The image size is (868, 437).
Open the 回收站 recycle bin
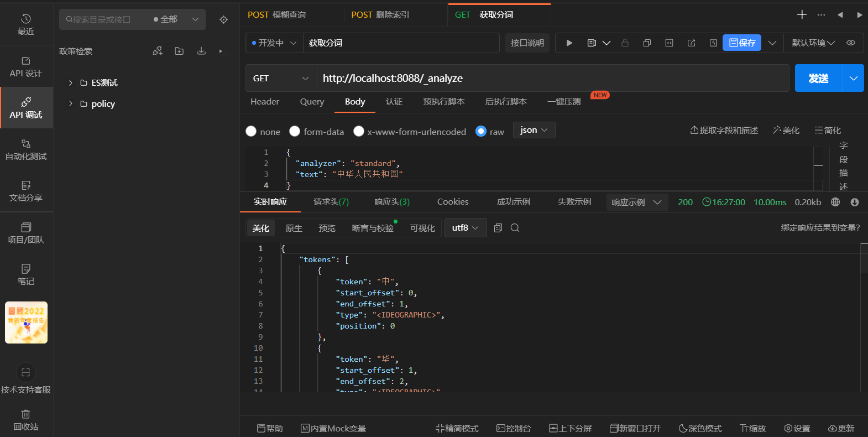26,420
